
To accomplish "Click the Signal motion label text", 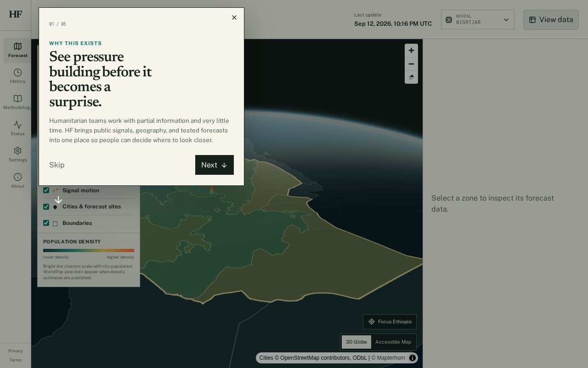I will tap(81, 190).
